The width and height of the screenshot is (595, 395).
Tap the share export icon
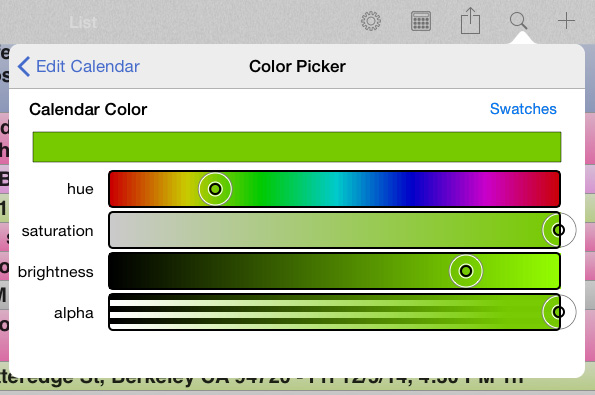click(x=470, y=20)
